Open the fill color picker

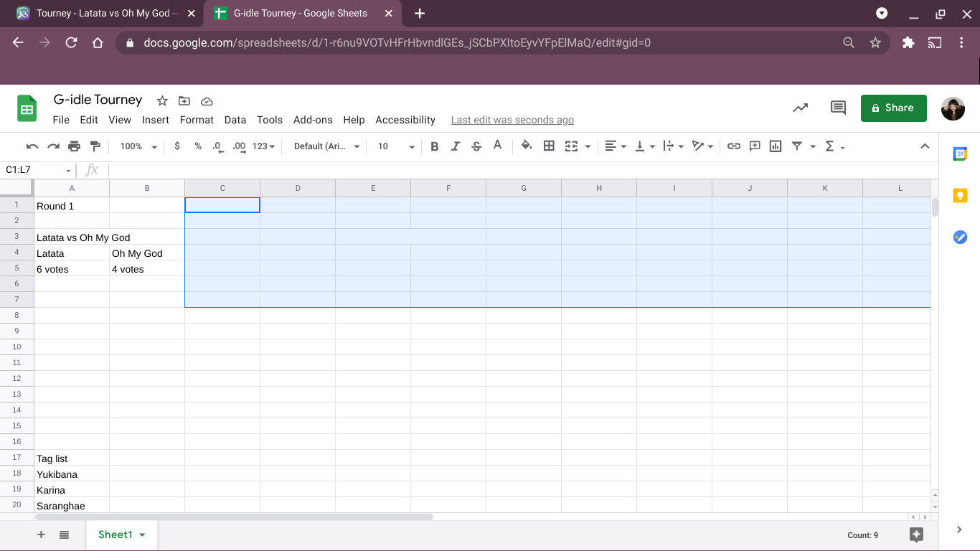pos(527,146)
